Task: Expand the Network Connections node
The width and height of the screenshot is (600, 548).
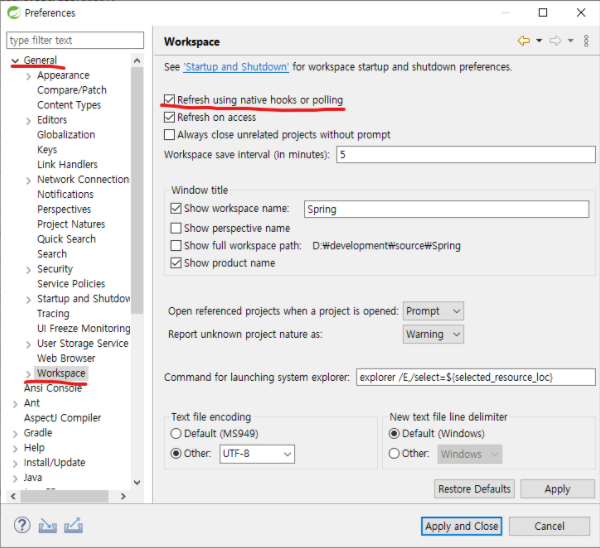Action: 28,180
